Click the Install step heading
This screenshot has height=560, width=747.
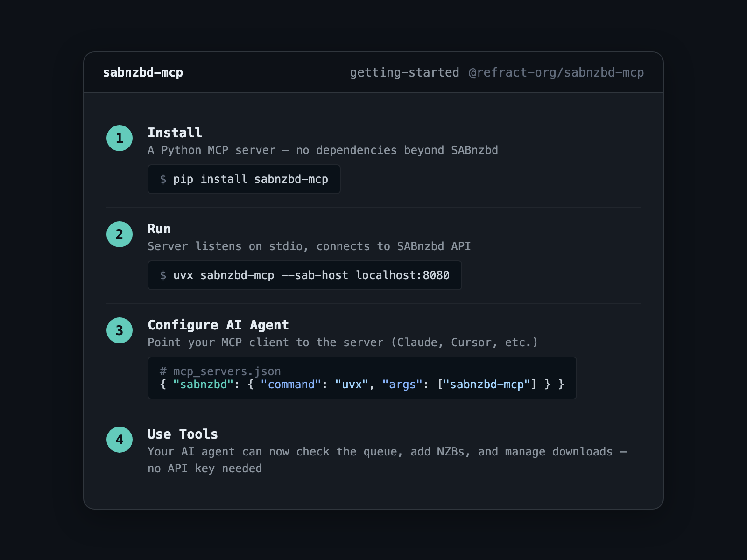175,133
